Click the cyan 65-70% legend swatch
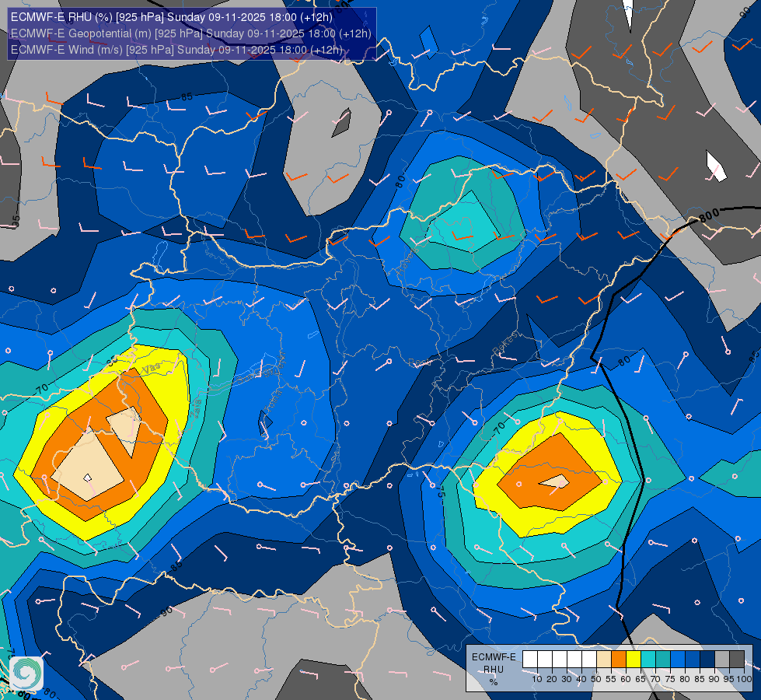Screen dimensions: 761x700 point(648,660)
